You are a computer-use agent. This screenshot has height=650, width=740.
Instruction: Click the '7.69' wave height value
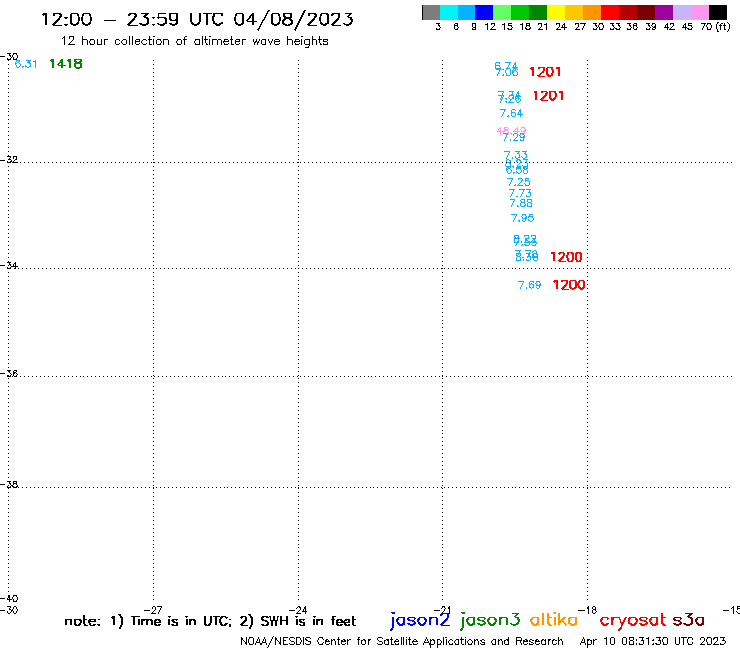[530, 285]
